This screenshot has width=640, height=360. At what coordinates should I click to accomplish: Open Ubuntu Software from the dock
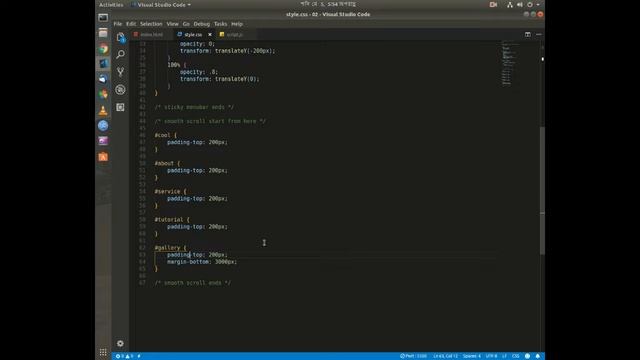103,157
